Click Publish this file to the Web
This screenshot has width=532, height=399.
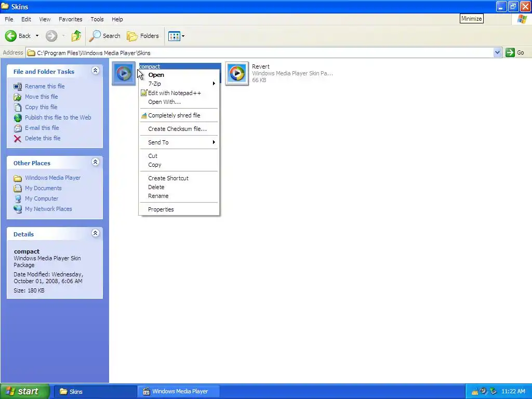[x=58, y=117]
